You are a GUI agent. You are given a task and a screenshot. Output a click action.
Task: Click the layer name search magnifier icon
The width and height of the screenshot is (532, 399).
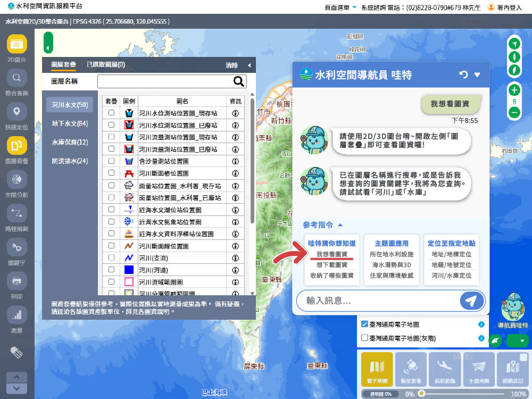238,81
